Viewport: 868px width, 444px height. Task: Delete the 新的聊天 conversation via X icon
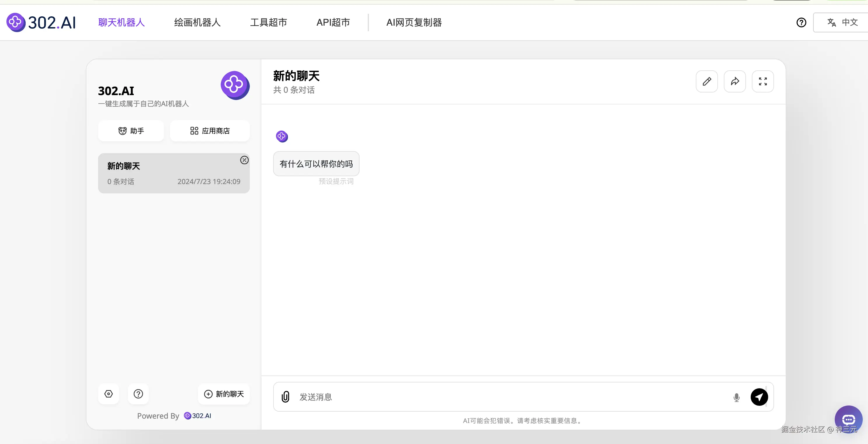click(244, 160)
